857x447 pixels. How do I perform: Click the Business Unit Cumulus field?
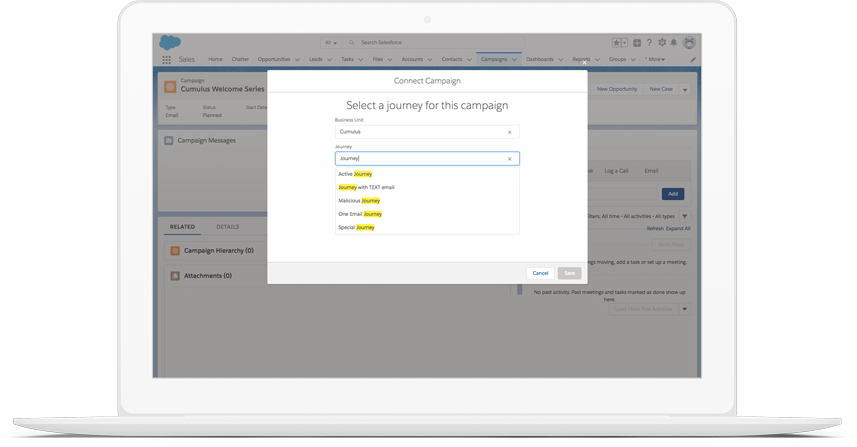pos(427,132)
